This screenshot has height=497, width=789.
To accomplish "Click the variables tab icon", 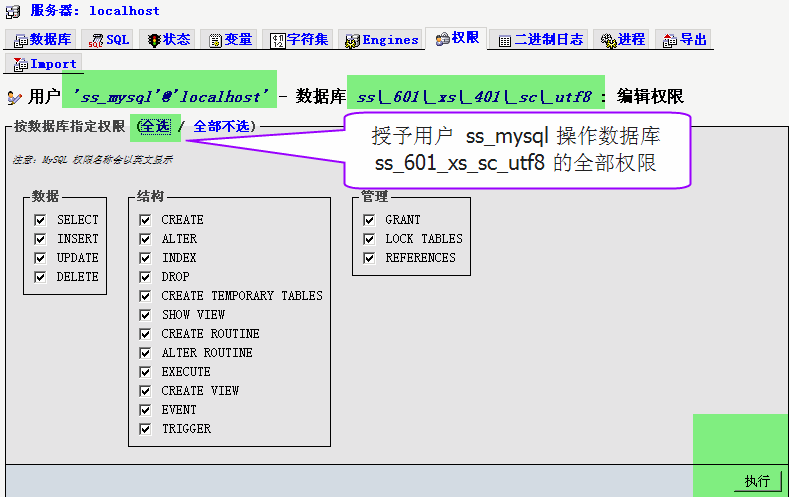I will tap(215, 41).
